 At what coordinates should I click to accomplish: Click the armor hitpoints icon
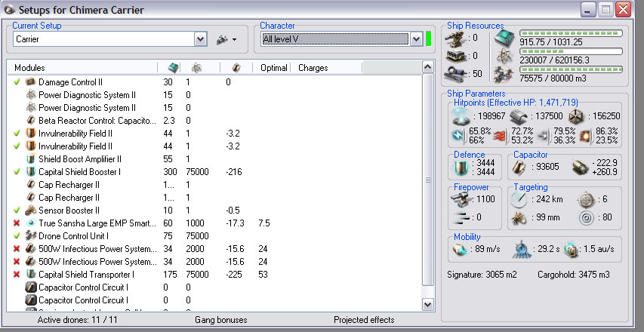pyautogui.click(x=519, y=117)
